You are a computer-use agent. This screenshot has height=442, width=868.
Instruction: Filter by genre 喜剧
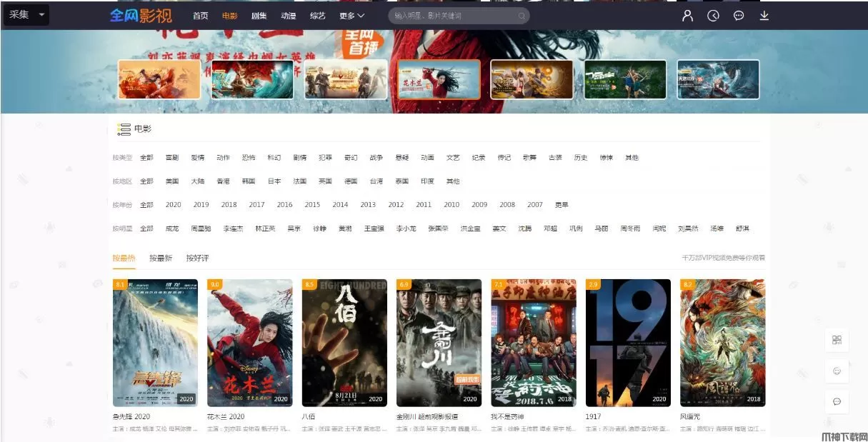click(172, 158)
